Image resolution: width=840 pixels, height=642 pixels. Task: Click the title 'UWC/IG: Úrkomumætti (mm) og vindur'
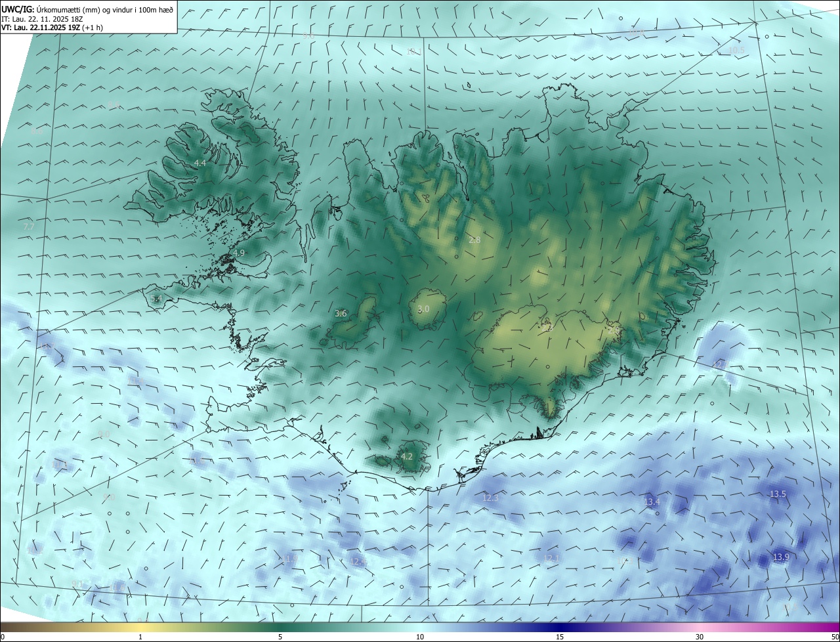[x=88, y=9]
